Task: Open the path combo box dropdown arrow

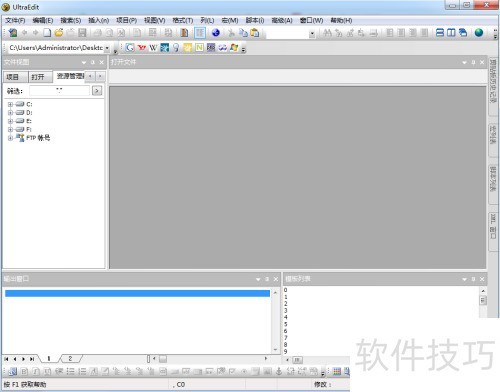Action: pos(107,48)
